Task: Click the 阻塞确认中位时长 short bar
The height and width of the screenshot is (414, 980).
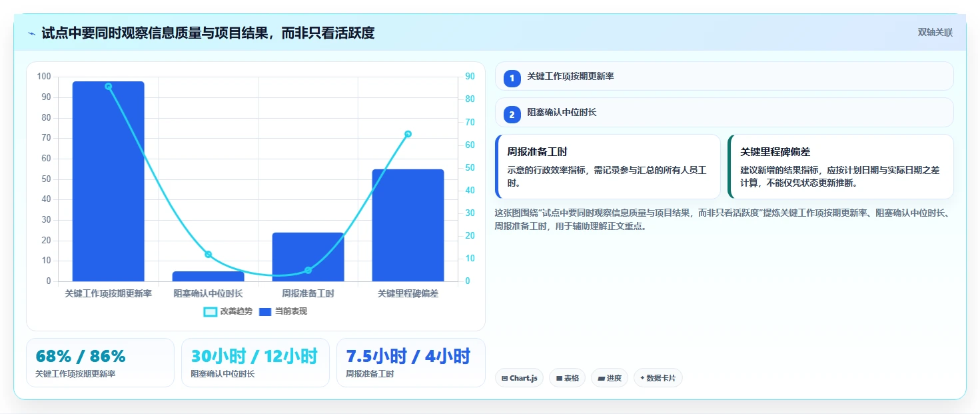Action: pyautogui.click(x=209, y=276)
